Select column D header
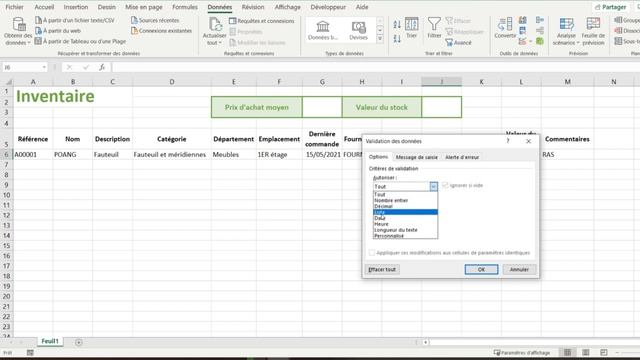Viewport: 640px width, 360px height. click(172, 82)
